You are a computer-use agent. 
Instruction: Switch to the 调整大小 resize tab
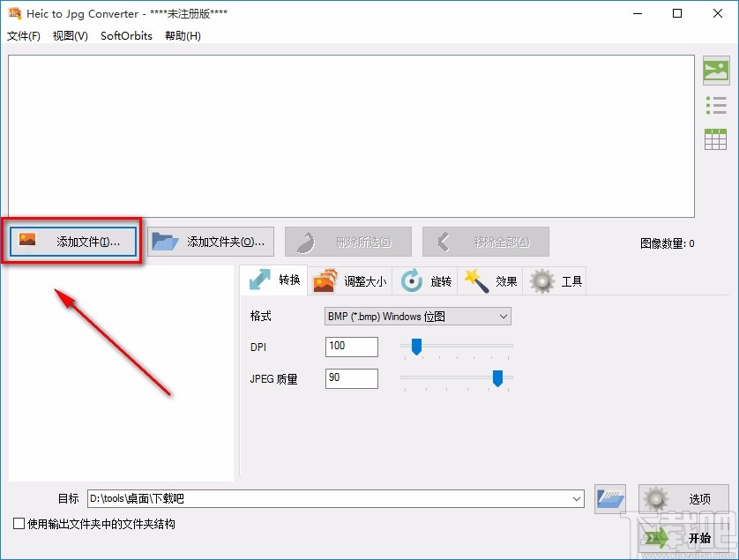[349, 280]
